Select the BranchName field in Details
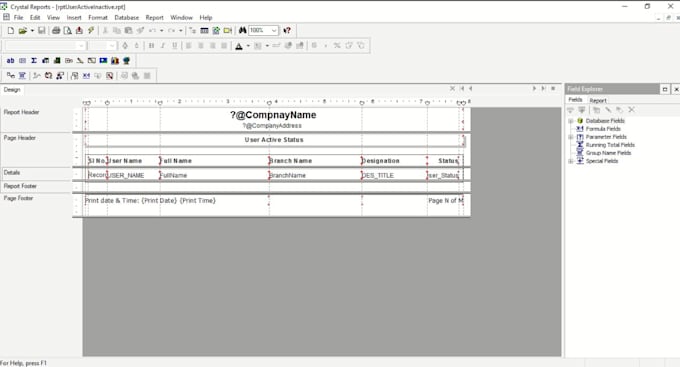The width and height of the screenshot is (680, 367). click(288, 175)
